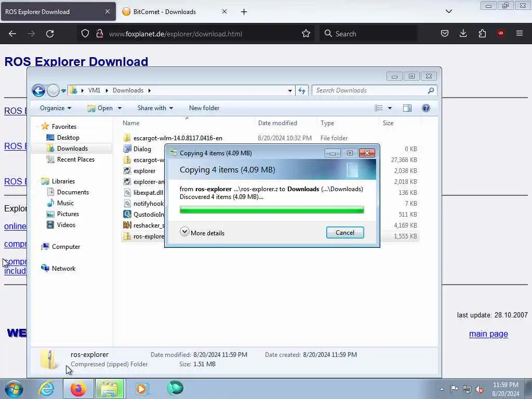Toggle the preview pane
The height and width of the screenshot is (399, 532).
[x=407, y=108]
